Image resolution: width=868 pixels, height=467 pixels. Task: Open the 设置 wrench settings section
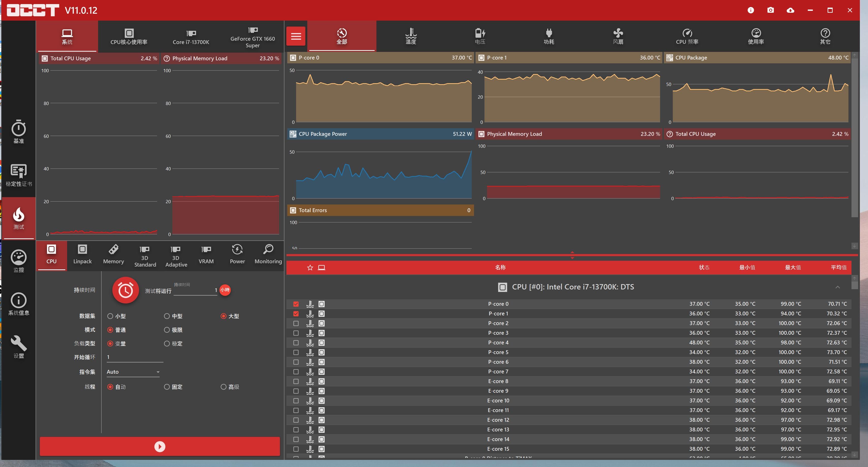point(19,347)
